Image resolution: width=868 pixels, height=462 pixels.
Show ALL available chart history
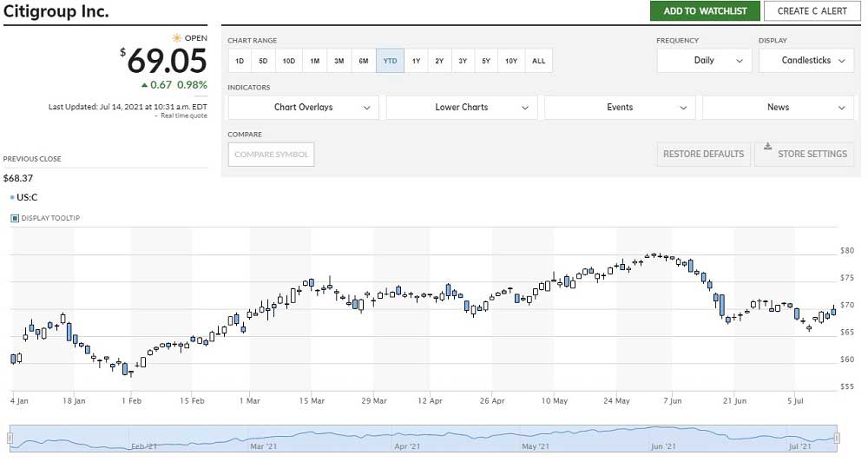click(539, 61)
